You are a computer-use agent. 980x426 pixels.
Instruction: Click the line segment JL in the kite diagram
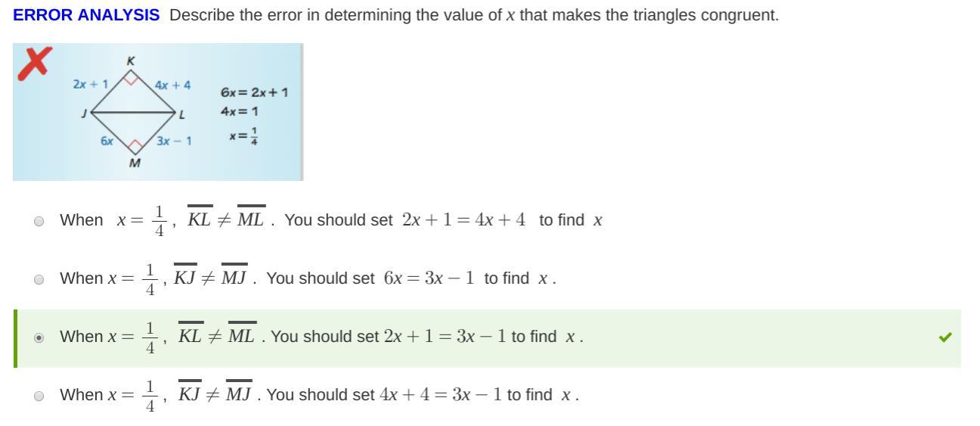(x=133, y=113)
